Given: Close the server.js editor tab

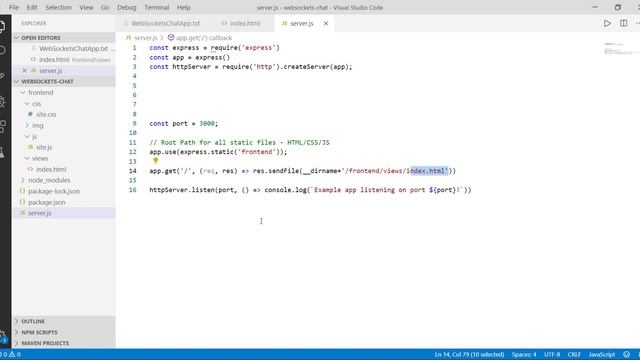Looking at the screenshot, I should click(326, 23).
